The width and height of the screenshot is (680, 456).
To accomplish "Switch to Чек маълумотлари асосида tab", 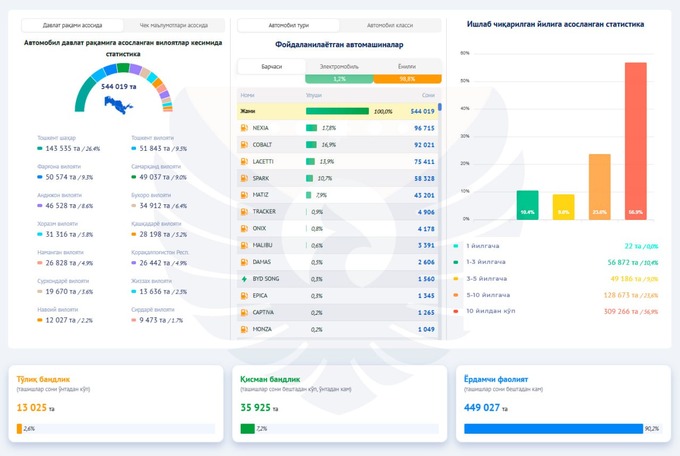I will 173,23.
